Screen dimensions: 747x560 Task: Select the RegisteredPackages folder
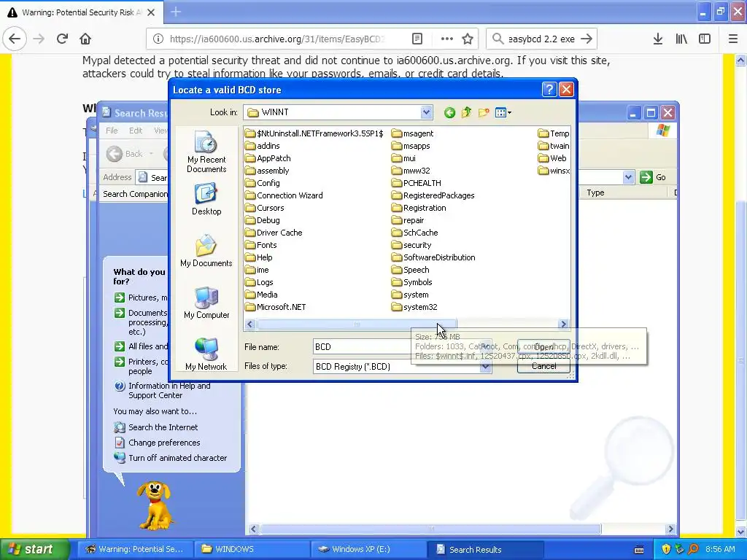433,195
